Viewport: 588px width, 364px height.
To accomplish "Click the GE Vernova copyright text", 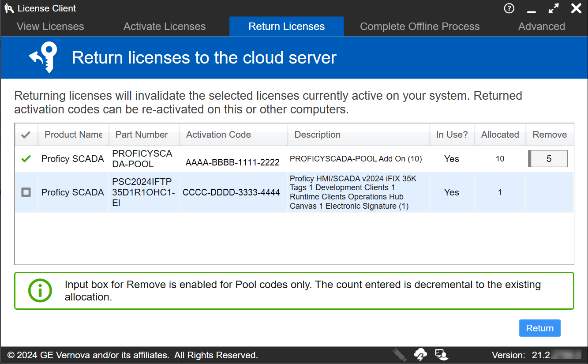I will tap(133, 355).
